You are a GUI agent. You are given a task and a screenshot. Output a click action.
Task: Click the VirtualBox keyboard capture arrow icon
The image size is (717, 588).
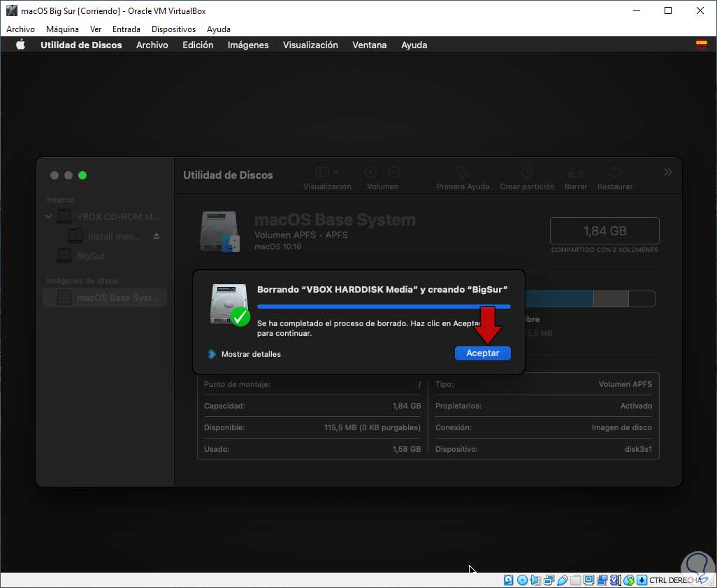pos(642,580)
